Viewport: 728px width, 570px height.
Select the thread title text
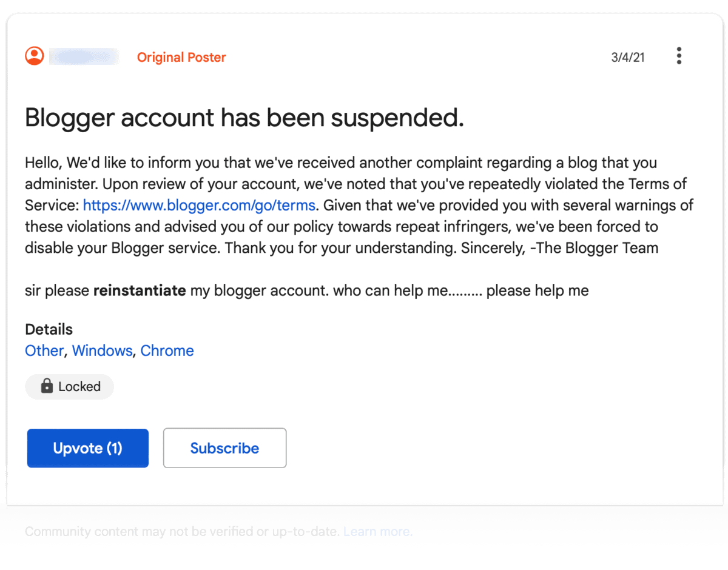click(x=243, y=118)
